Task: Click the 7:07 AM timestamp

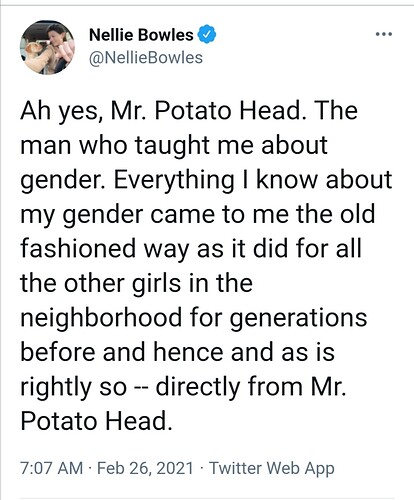Action: click(51, 468)
